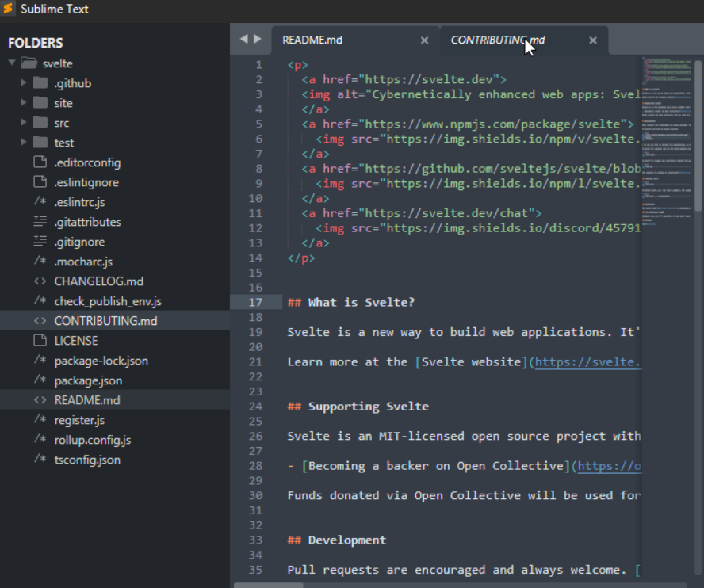Screen dimensions: 704x588
Task: Click the FOLDERS sidebar header
Action: pyautogui.click(x=36, y=43)
